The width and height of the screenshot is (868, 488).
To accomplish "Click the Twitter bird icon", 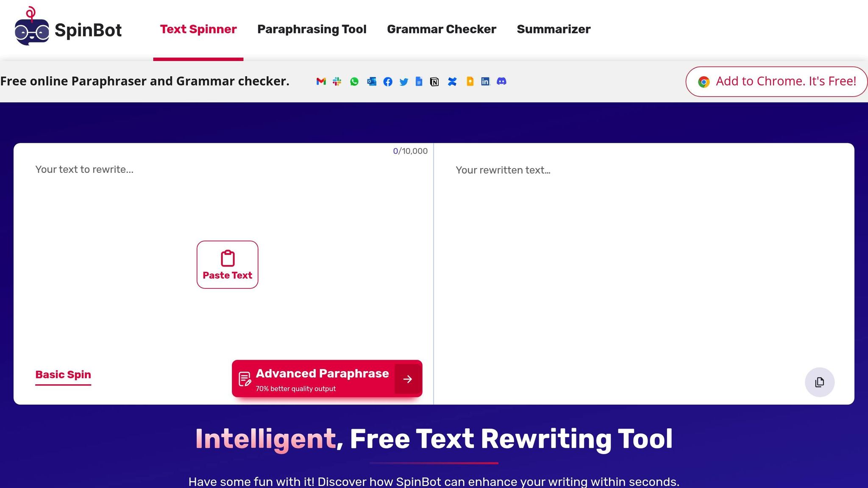I will (x=403, y=81).
